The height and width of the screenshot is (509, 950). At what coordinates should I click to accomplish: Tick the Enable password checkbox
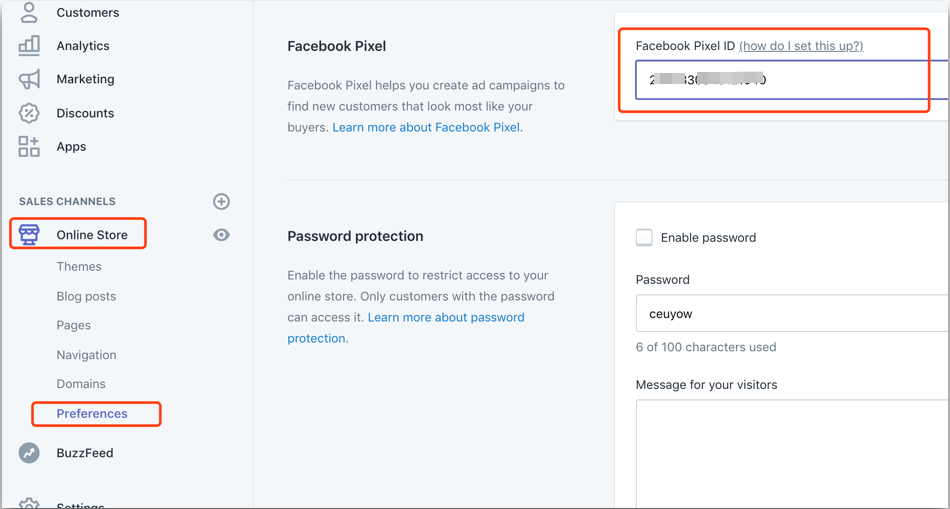tap(644, 238)
